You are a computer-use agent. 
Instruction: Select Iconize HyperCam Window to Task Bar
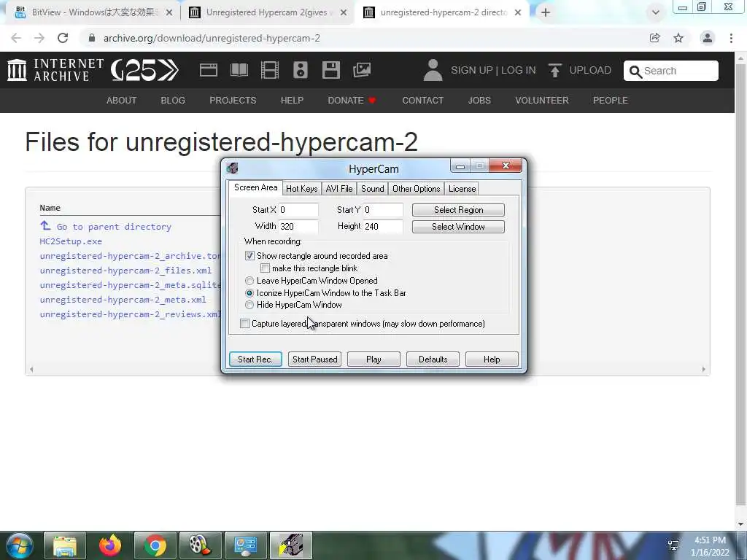tap(249, 293)
